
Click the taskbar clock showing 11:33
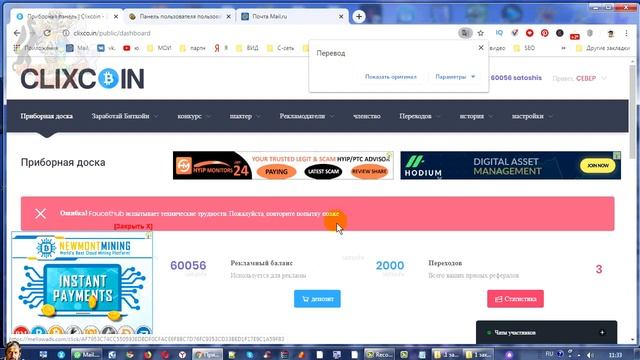pos(616,355)
